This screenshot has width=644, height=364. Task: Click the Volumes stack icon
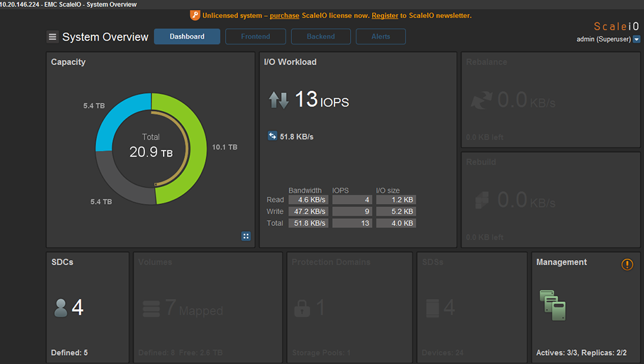click(x=151, y=309)
